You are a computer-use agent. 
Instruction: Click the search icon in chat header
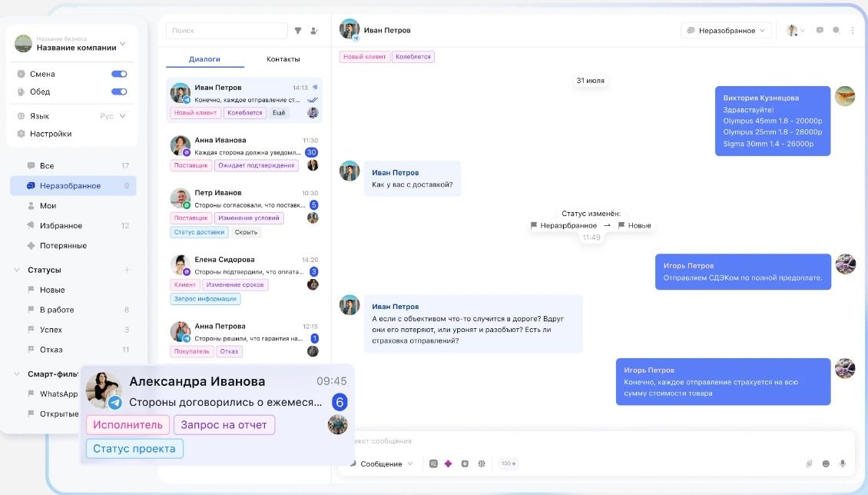point(837,30)
